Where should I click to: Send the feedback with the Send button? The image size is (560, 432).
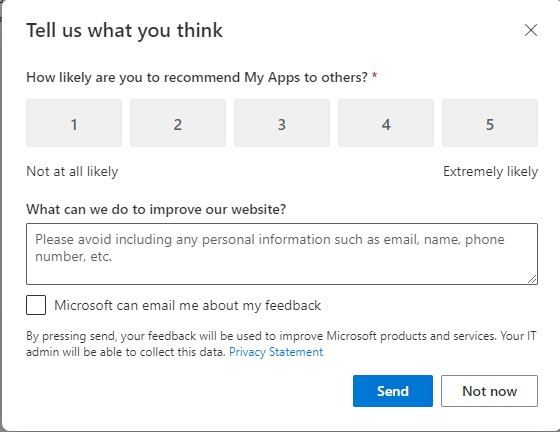(393, 391)
